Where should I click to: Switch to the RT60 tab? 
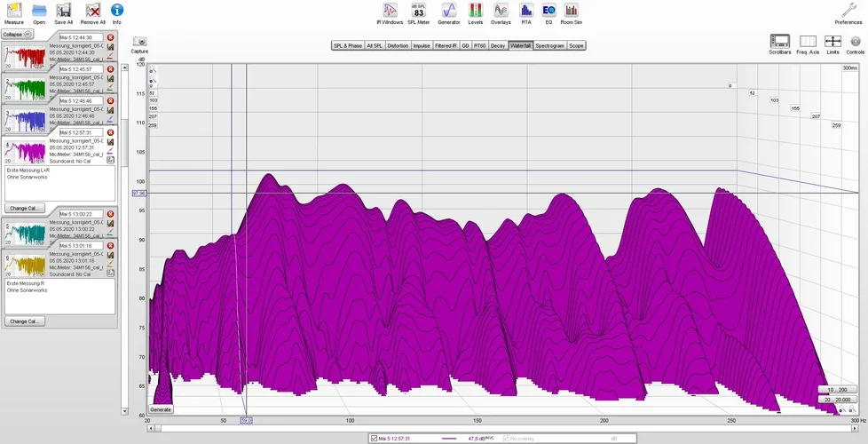pos(480,45)
